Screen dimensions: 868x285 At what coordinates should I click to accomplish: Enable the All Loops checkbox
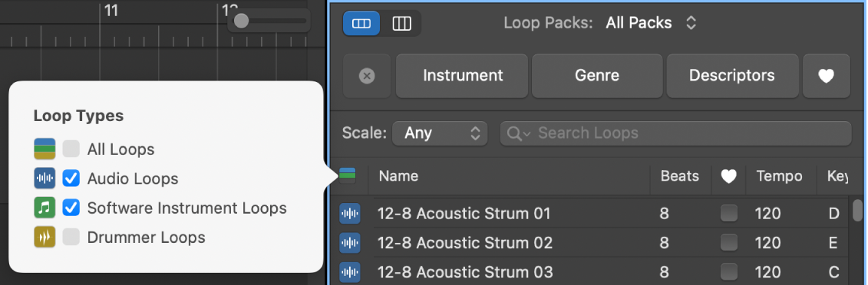[71, 149]
